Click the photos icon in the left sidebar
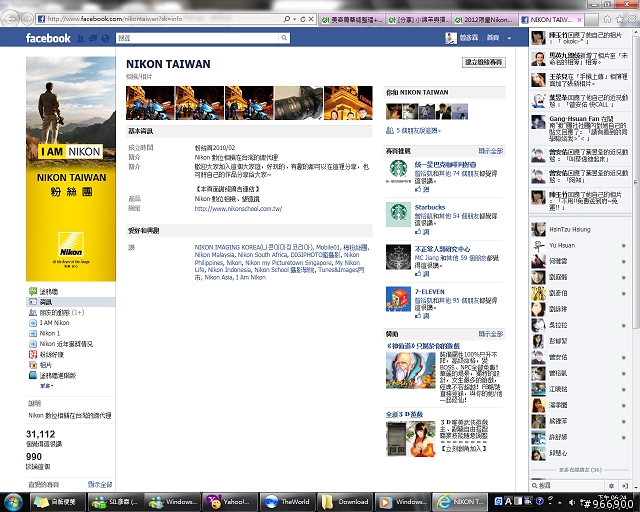The image size is (640, 512). pos(33,365)
